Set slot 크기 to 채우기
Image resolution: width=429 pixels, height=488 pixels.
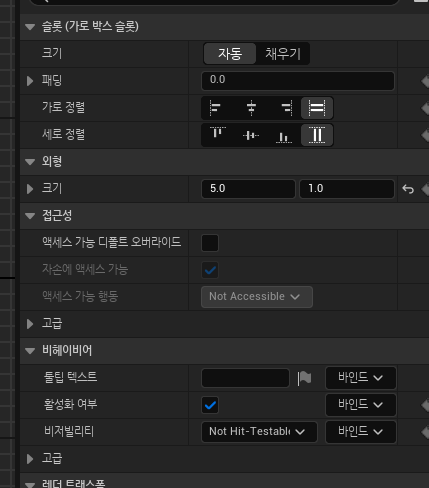283,54
